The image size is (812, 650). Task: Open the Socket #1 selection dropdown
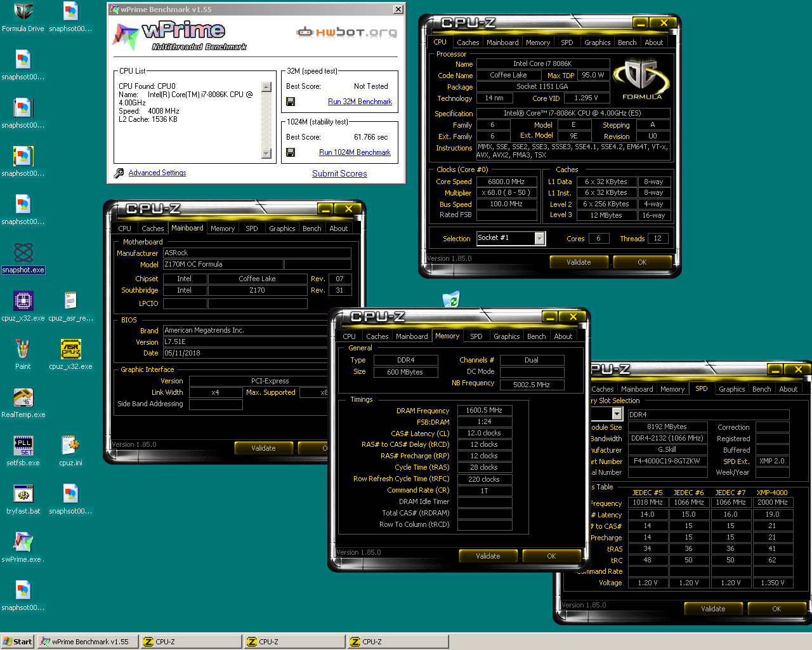point(539,238)
